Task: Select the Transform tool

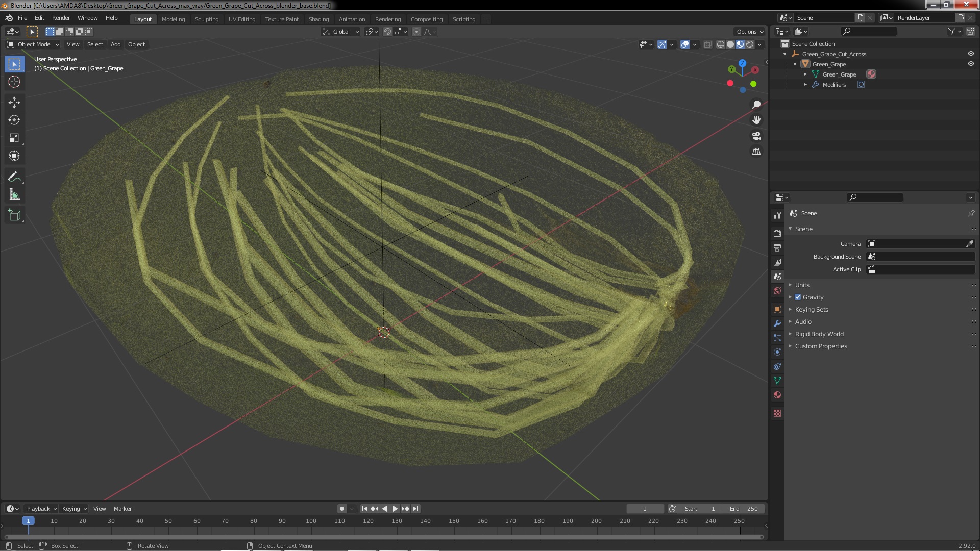Action: [x=14, y=156]
